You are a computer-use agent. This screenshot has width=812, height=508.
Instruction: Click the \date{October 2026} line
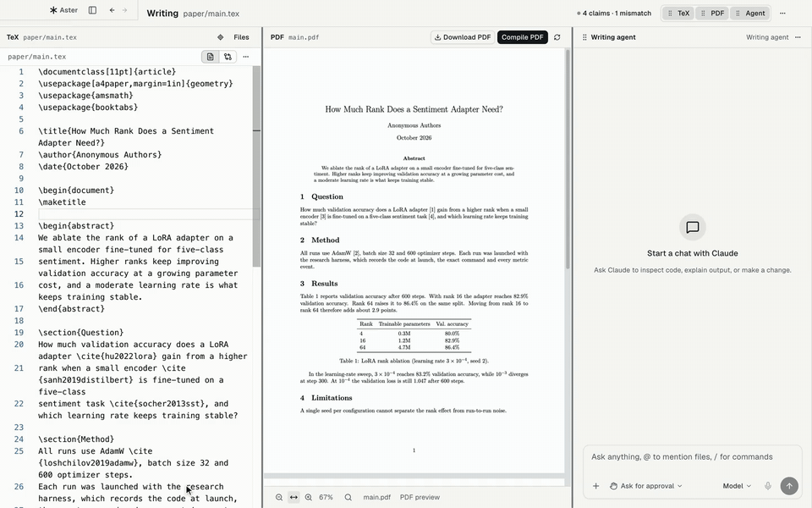(x=83, y=167)
